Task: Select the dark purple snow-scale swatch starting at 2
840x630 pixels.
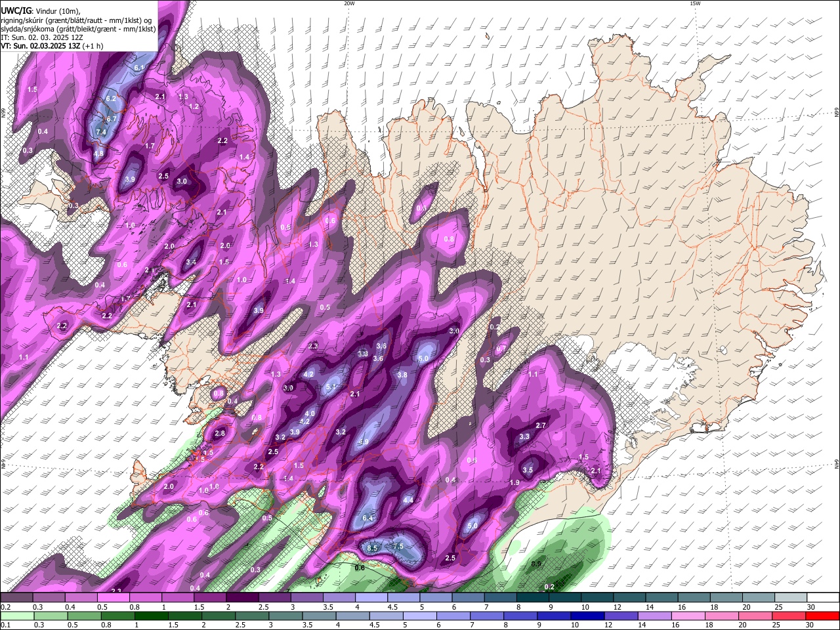Action: [241, 598]
